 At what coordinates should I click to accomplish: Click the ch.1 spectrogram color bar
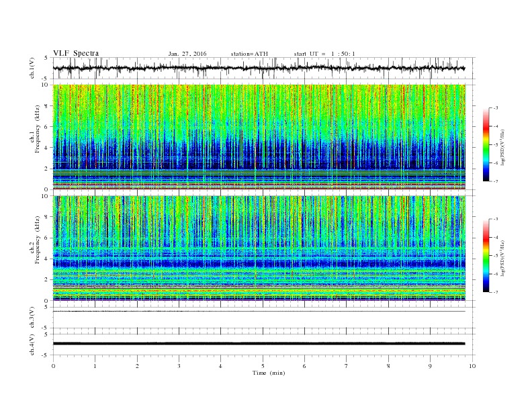point(486,144)
